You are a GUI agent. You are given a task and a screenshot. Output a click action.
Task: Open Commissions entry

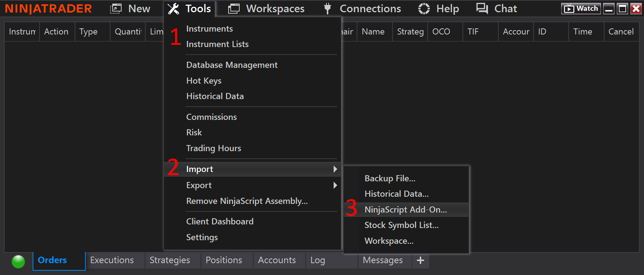[x=211, y=117]
